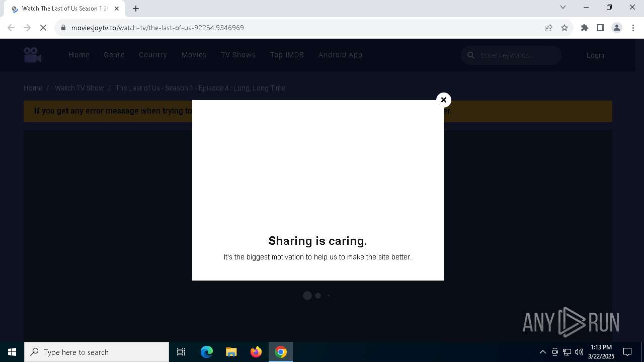View site information lock icon
Image resolution: width=644 pixels, height=362 pixels.
point(63,28)
